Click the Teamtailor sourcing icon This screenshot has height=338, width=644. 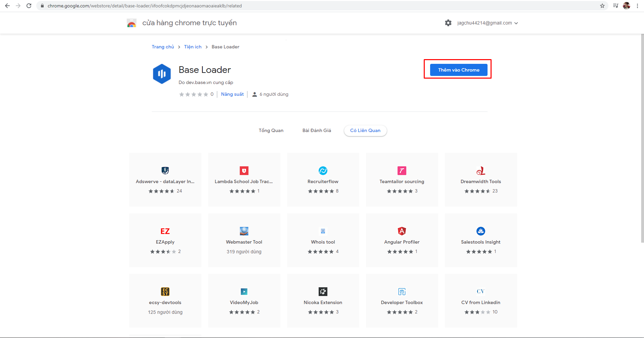point(402,171)
